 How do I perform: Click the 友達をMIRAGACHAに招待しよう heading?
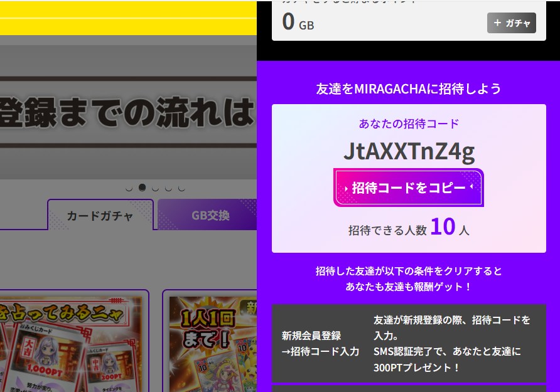coord(409,88)
